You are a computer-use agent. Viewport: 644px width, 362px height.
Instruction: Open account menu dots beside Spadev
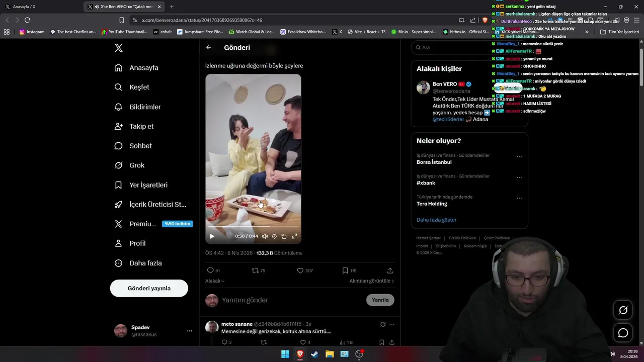(x=190, y=331)
